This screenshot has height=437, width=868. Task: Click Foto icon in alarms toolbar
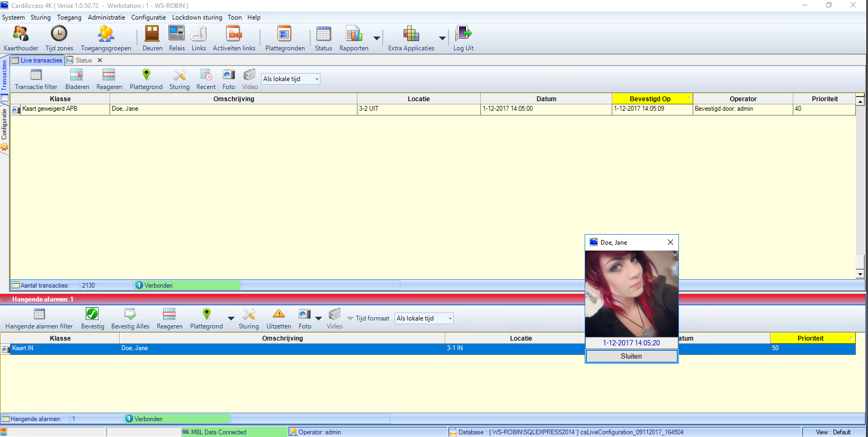(x=305, y=314)
